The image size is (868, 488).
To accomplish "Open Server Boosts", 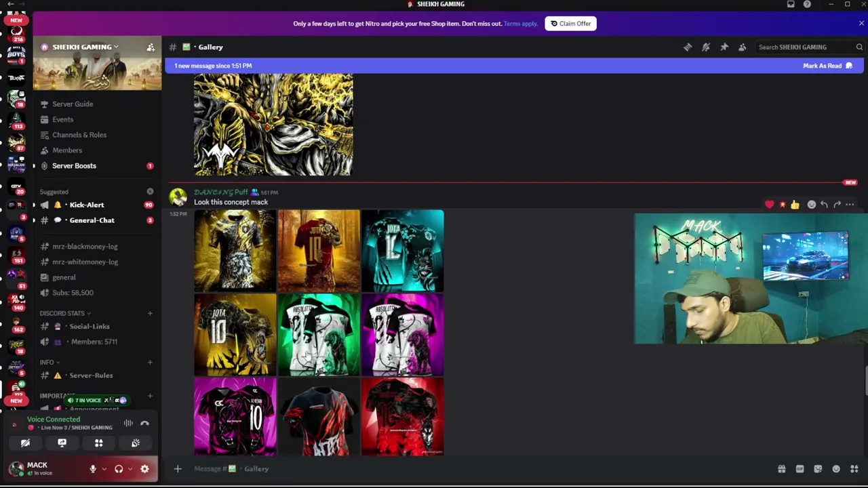I will click(x=96, y=166).
